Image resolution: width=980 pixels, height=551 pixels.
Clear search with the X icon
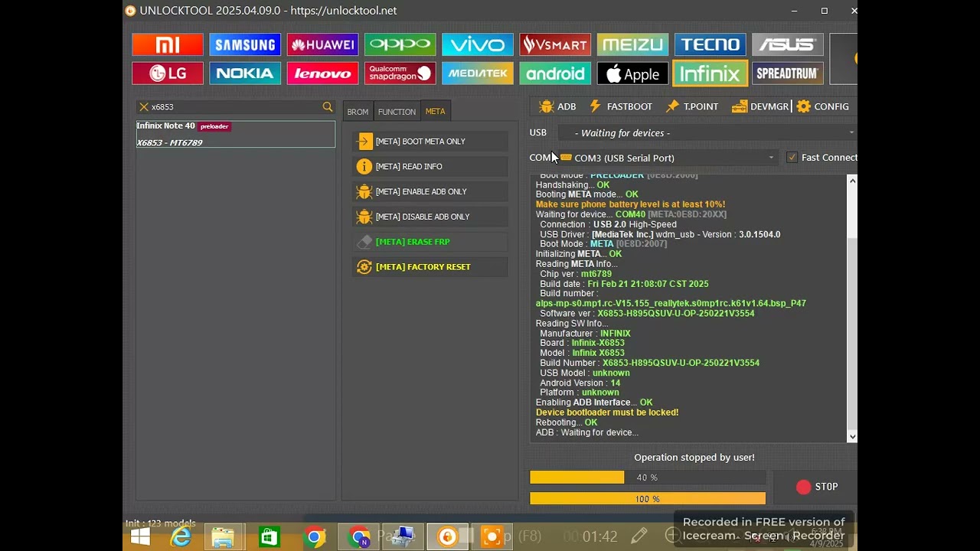pyautogui.click(x=143, y=107)
